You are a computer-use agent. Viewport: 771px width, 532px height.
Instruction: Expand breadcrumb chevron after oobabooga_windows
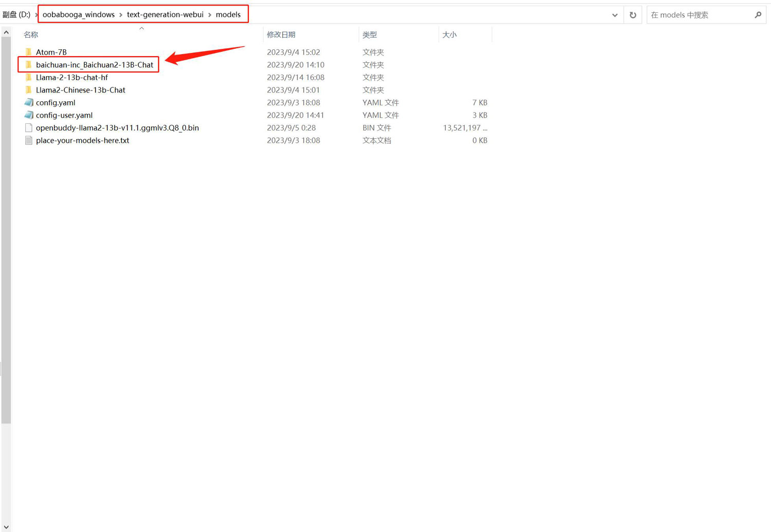pyautogui.click(x=121, y=15)
